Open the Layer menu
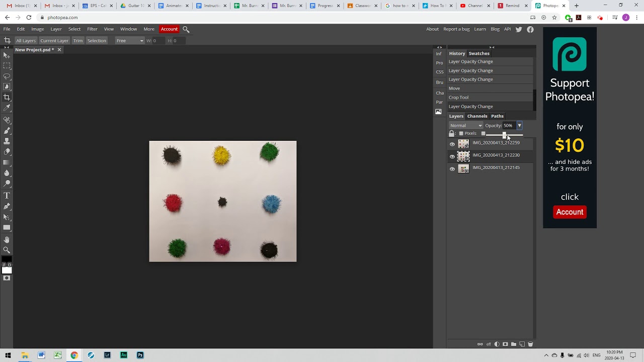The height and width of the screenshot is (362, 644). click(56, 29)
